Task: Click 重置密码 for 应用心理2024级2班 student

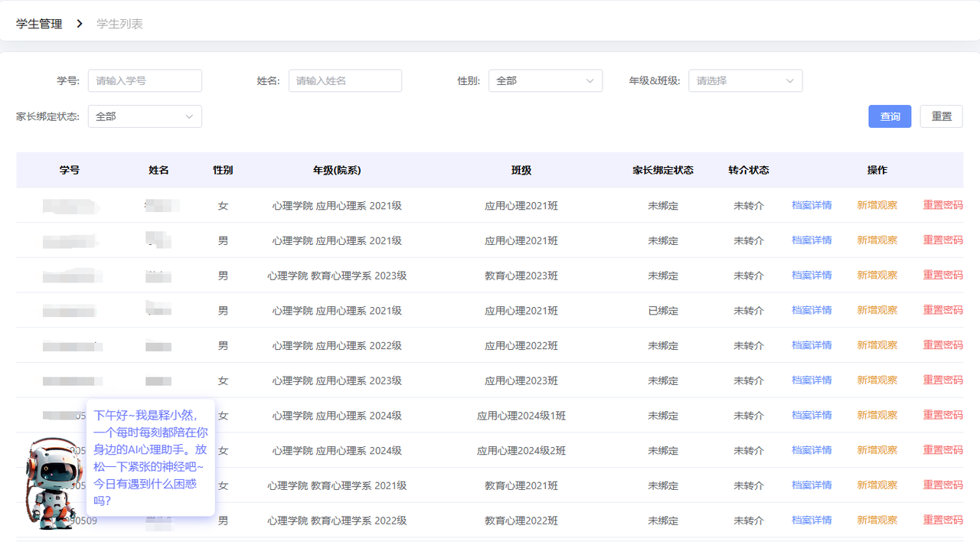Action: 943,450
